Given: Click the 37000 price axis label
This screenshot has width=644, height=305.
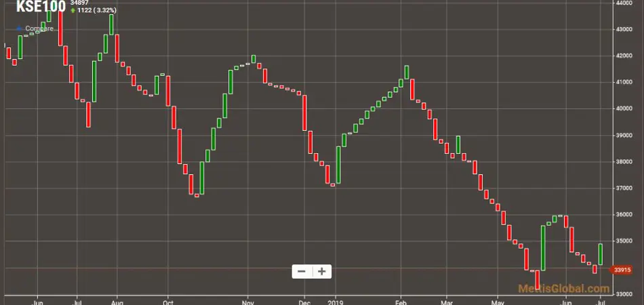Looking at the screenshot, I should pos(623,188).
